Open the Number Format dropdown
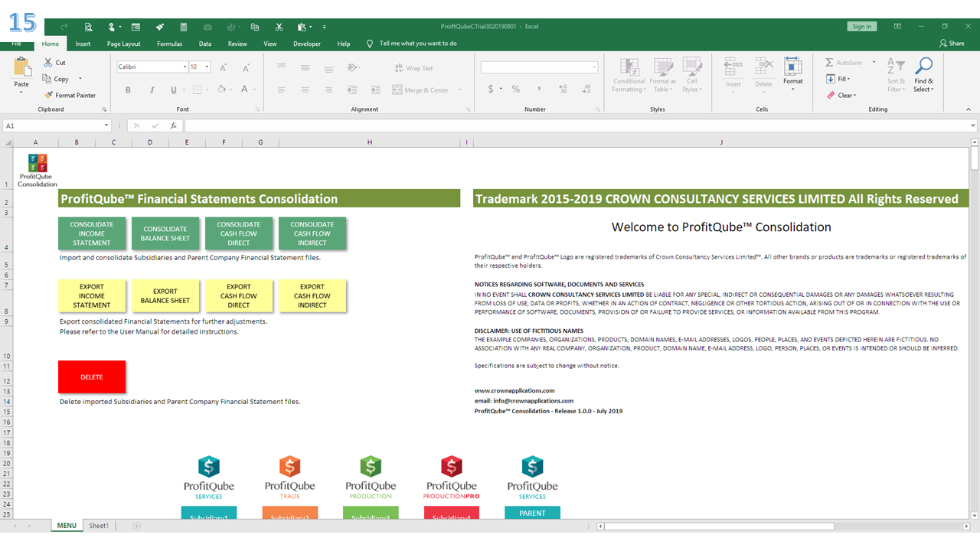 (594, 67)
